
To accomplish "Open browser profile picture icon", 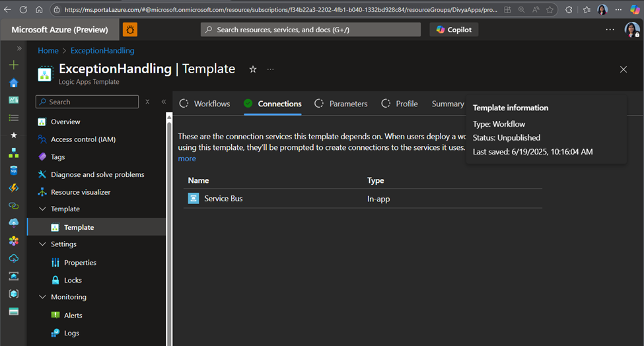I will (602, 9).
